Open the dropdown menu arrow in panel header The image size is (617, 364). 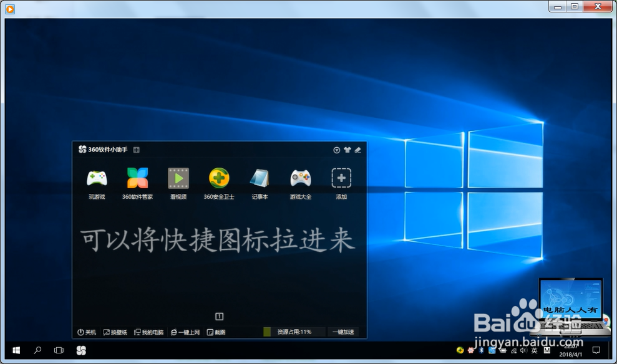(336, 150)
